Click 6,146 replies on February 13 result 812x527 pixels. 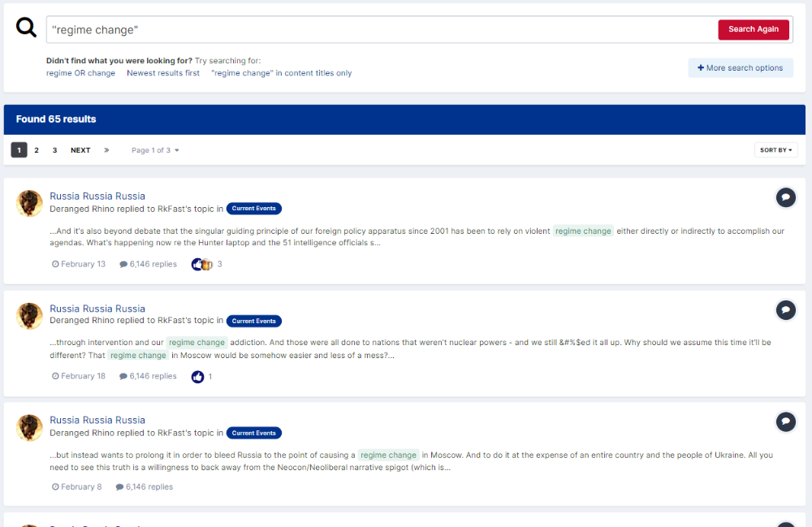pos(148,264)
